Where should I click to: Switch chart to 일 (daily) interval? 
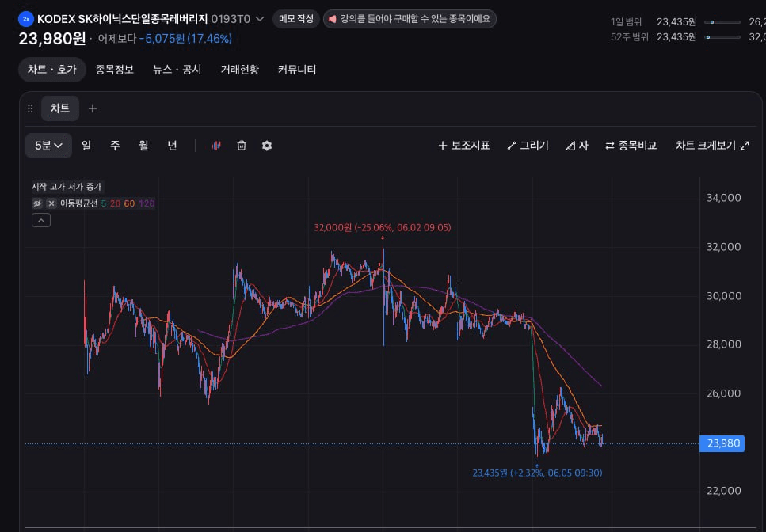click(86, 146)
